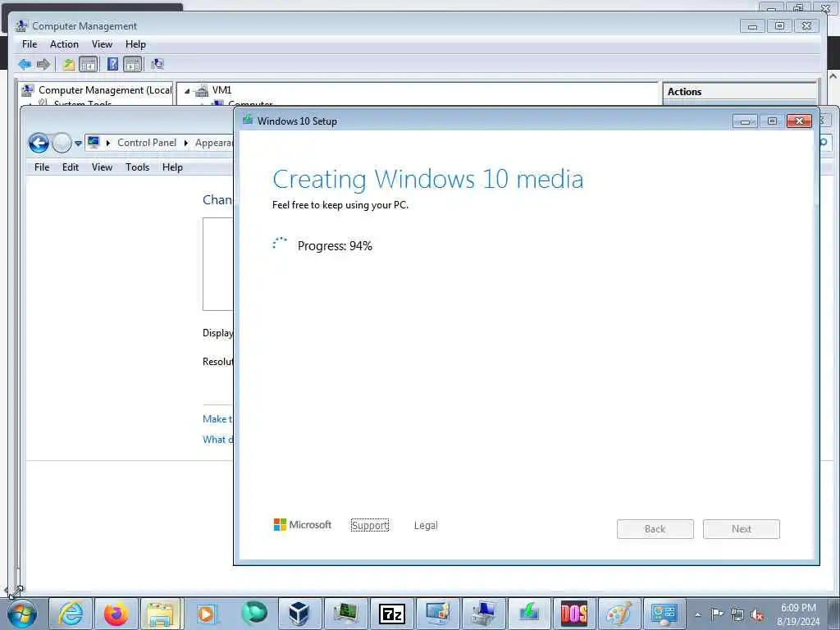This screenshot has height=630, width=840.
Task: Click Action Center flag tray icon
Action: coord(717,614)
